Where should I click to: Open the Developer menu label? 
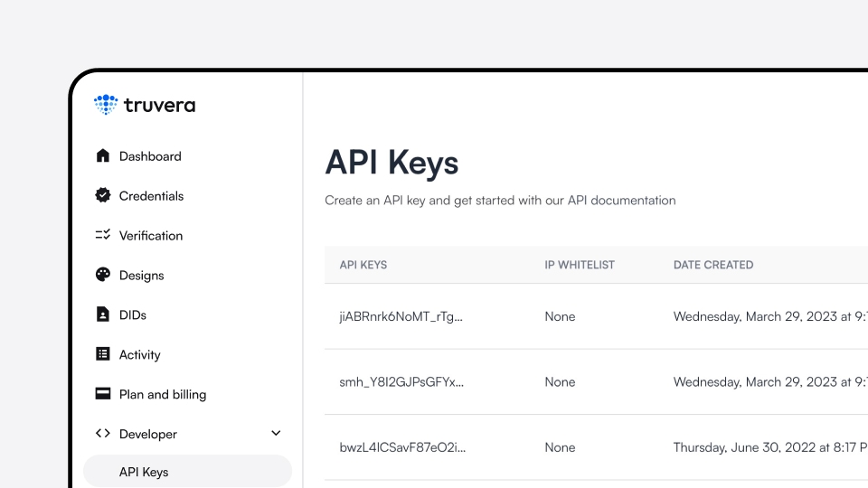click(x=148, y=434)
